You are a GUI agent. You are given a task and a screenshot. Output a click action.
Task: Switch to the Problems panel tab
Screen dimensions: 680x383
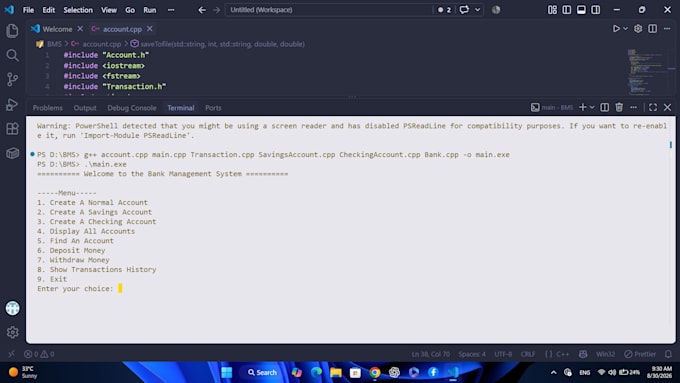pos(48,108)
